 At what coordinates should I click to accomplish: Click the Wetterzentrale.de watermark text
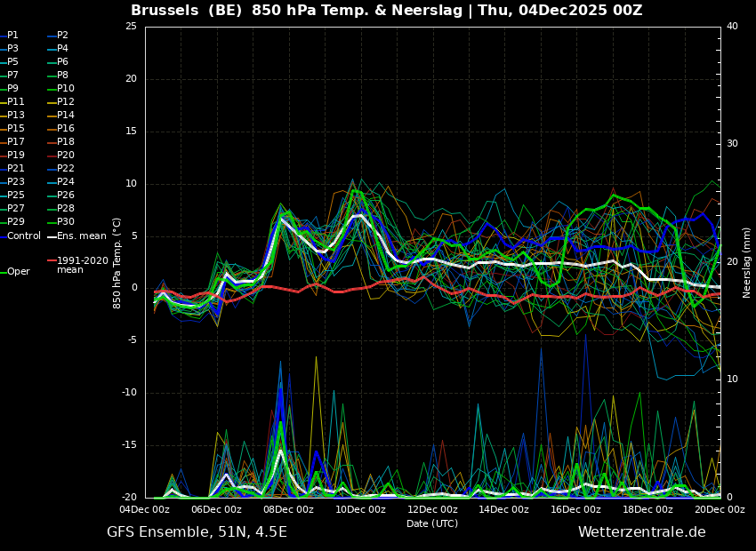[x=641, y=532]
